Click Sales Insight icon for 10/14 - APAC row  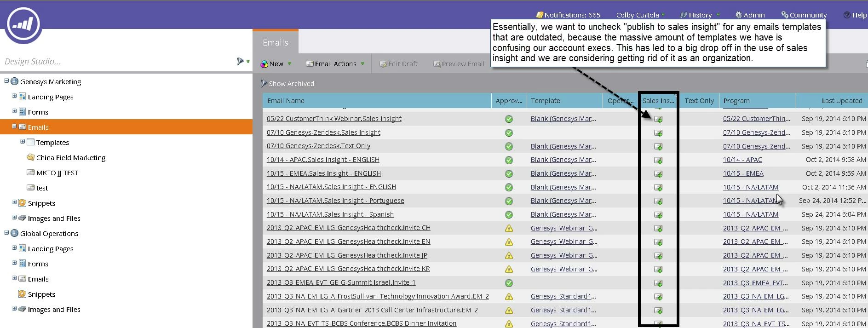[658, 160]
